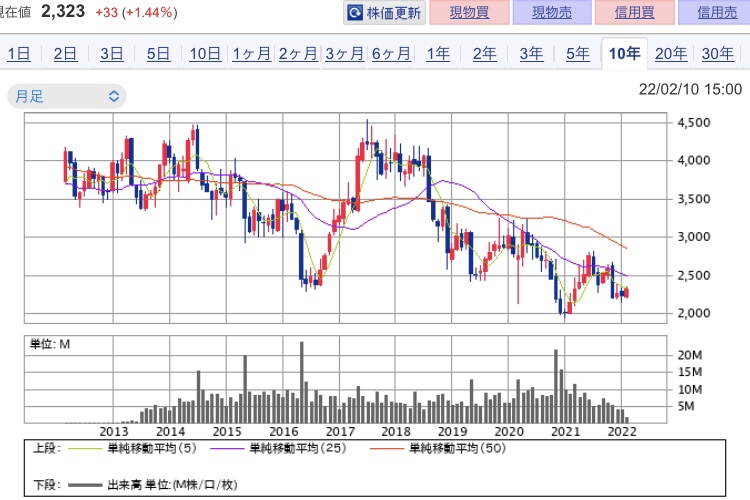Click the 2016 year axis label
Screen dimensions: 750x500
point(283,432)
